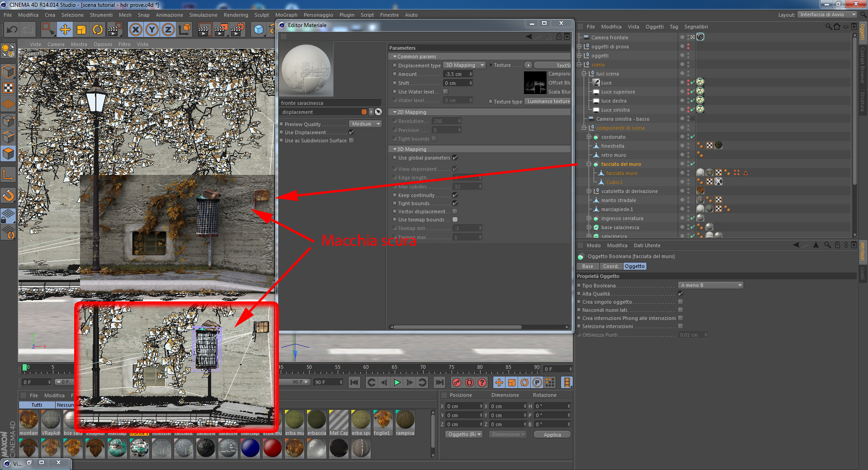Add a cube primitive from the toolbar
This screenshot has width=868, height=470.
259,30
